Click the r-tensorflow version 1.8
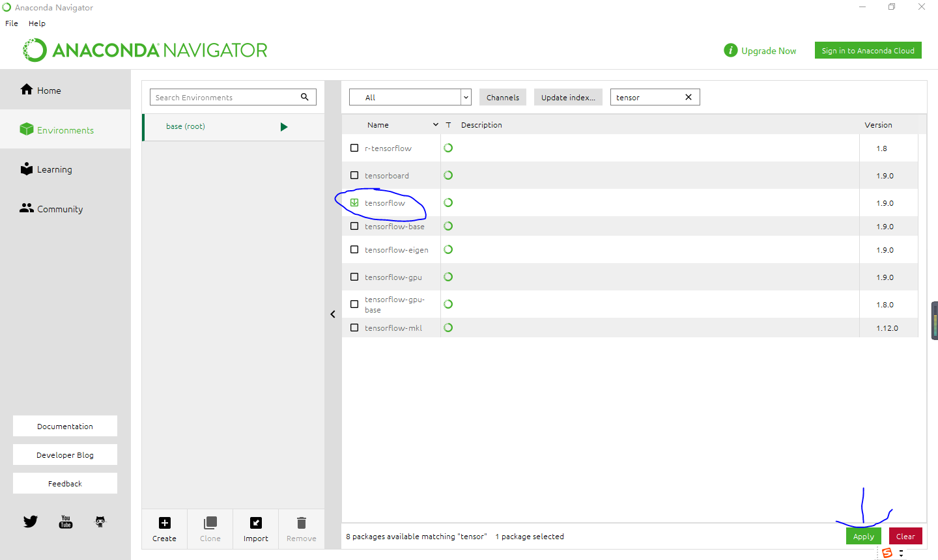This screenshot has height=560, width=938. coord(881,148)
